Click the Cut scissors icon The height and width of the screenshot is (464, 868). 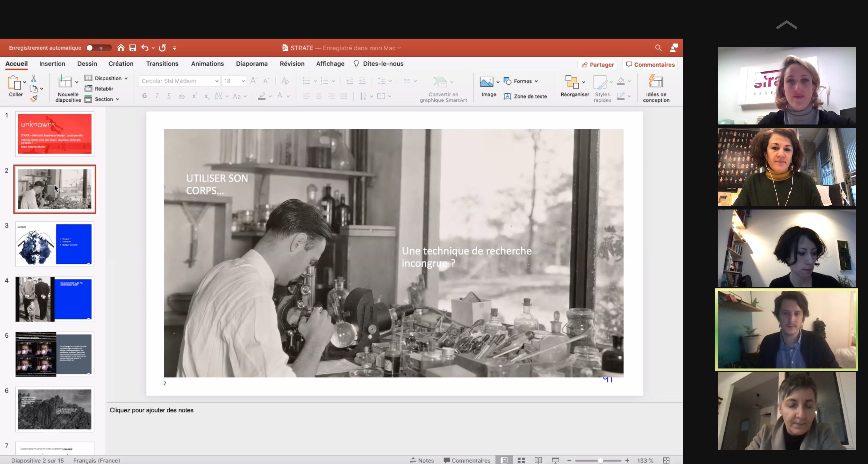[x=34, y=79]
